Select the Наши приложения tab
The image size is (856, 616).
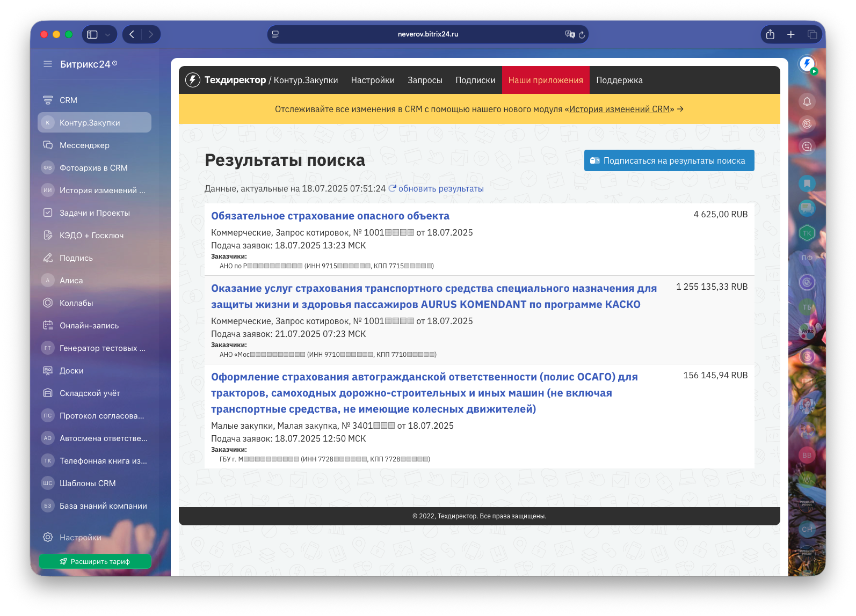tap(546, 80)
